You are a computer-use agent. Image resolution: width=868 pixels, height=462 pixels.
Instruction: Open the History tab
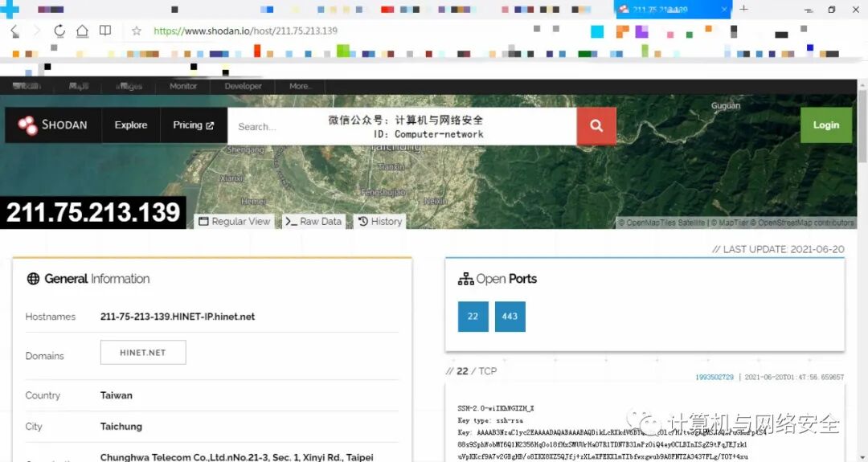coord(379,221)
